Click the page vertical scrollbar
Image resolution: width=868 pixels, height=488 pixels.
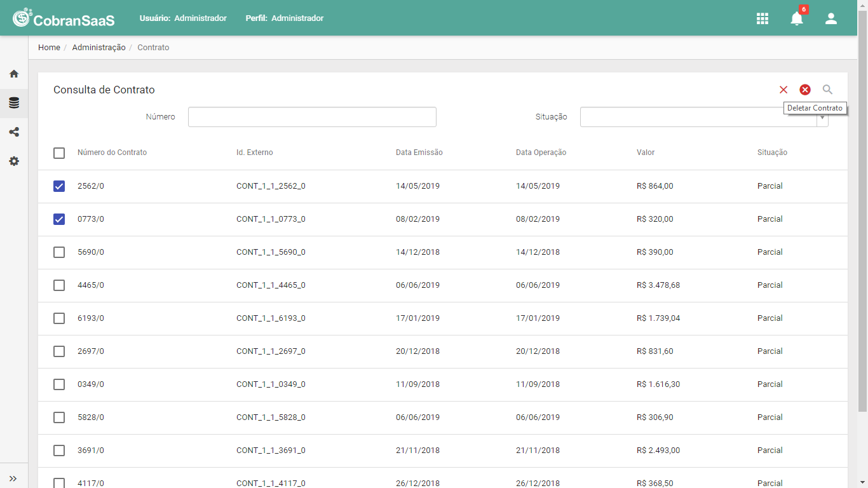coord(862,210)
